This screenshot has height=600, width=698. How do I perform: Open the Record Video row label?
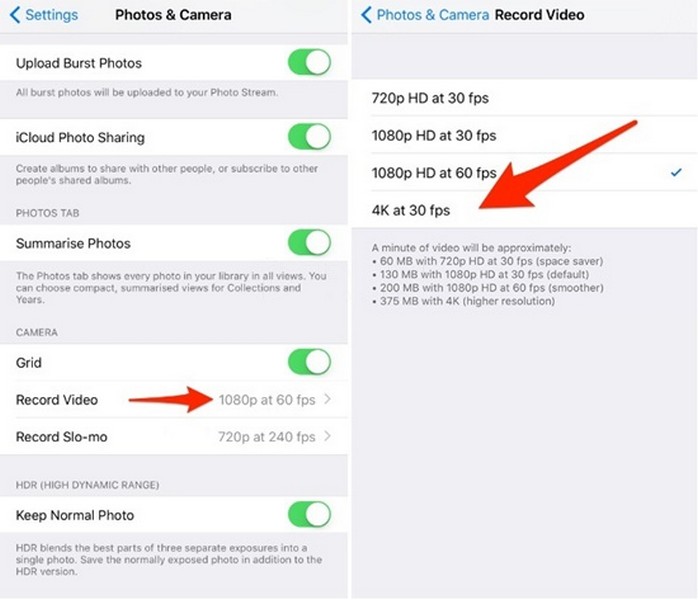tap(57, 400)
